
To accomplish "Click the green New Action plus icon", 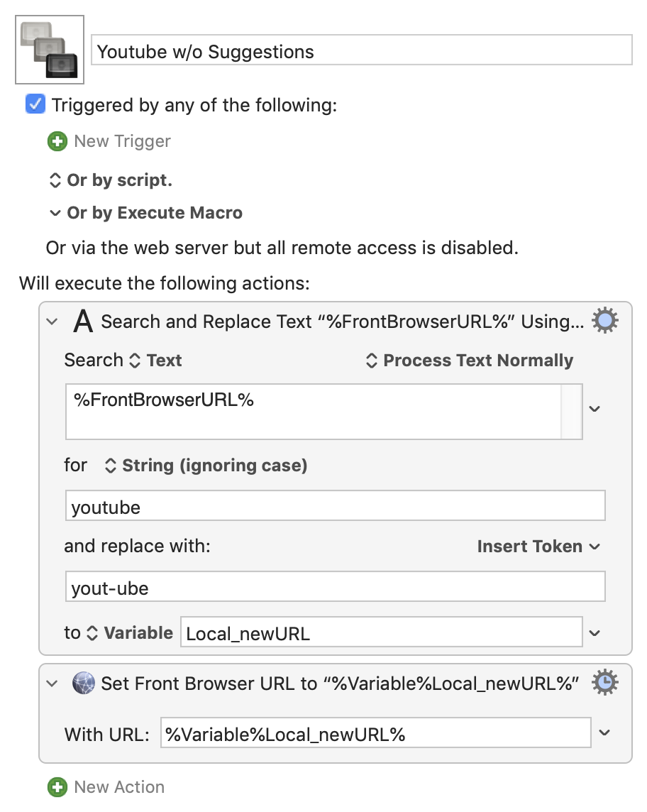I will tap(57, 787).
